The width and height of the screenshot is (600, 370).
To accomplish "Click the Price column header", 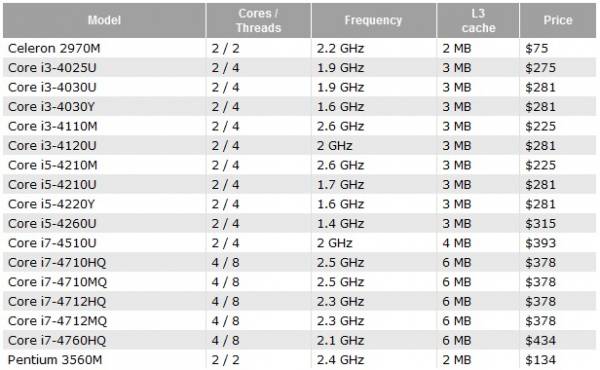I will click(x=558, y=20).
